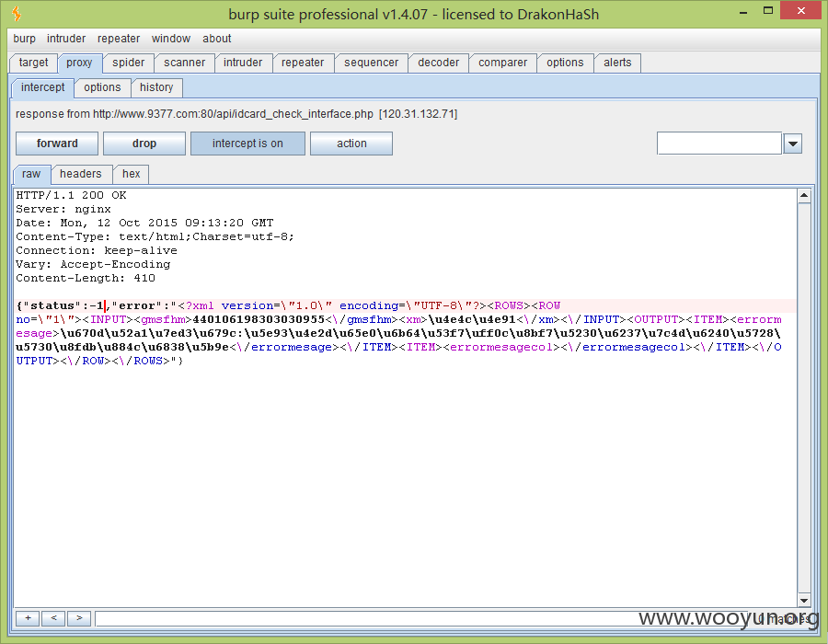This screenshot has height=644, width=828.
Task: Switch to the target tab
Action: pyautogui.click(x=33, y=63)
